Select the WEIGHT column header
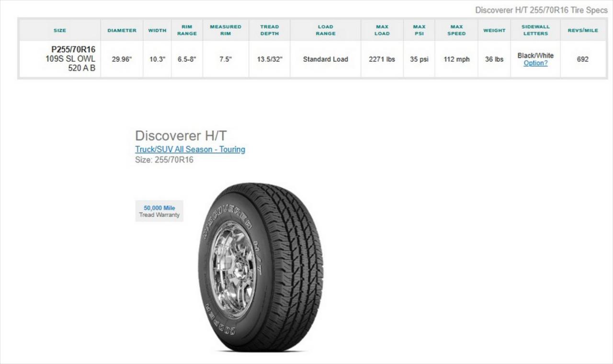 tap(494, 30)
